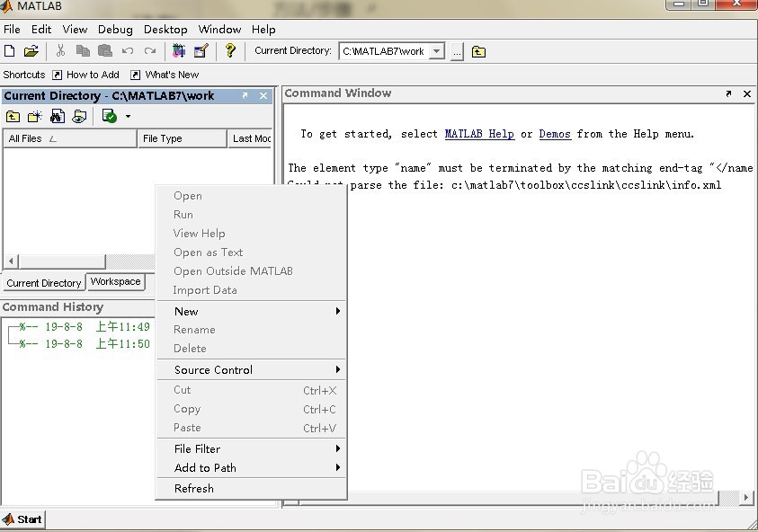This screenshot has height=532, width=758.
Task: Click the Command History panel title
Action: pos(53,306)
